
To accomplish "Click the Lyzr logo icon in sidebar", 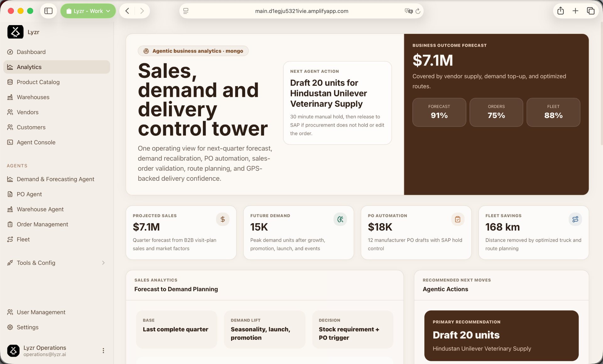I will point(15,32).
